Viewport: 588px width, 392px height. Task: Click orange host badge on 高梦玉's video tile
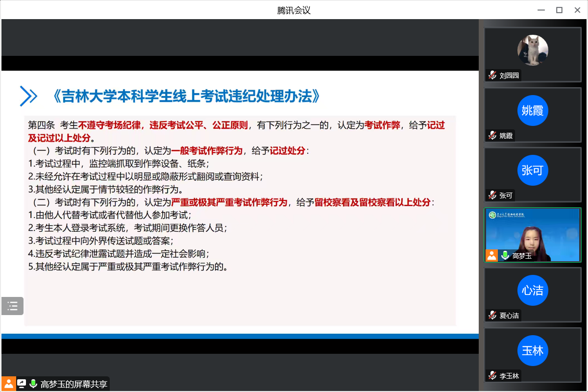point(492,255)
